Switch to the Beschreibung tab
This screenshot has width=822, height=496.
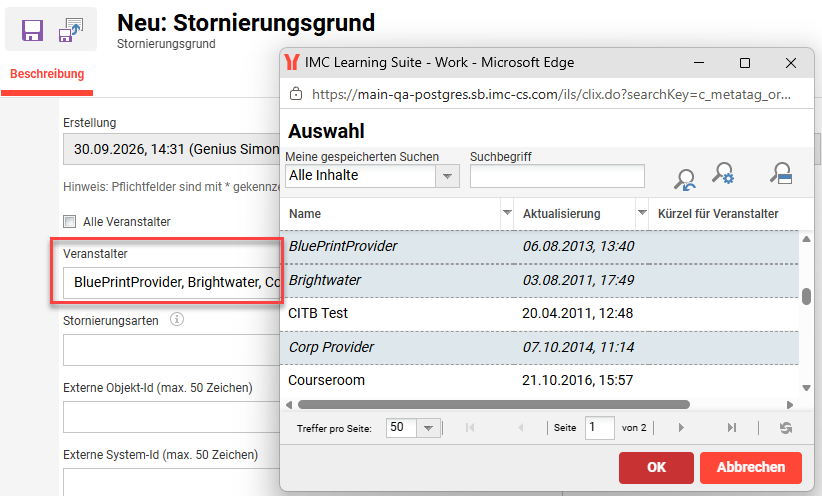(47, 74)
